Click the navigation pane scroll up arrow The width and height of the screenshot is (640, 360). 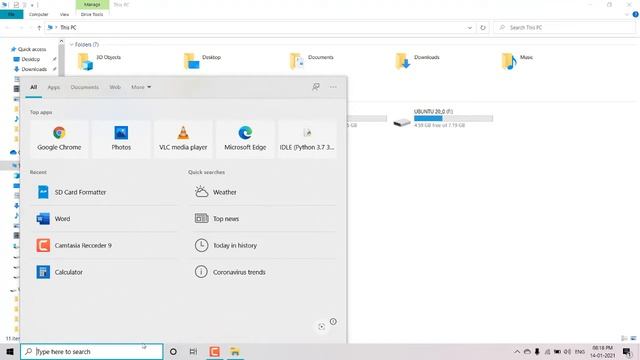tap(61, 41)
